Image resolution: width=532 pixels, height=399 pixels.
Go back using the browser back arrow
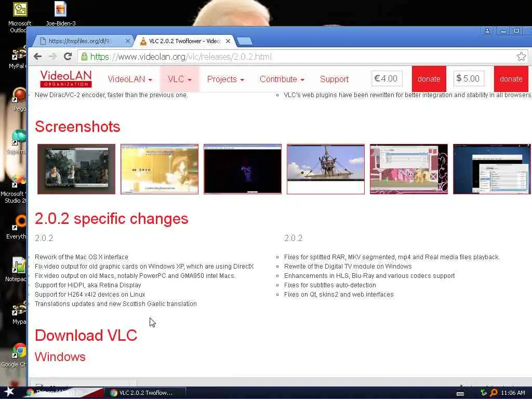tap(37, 56)
